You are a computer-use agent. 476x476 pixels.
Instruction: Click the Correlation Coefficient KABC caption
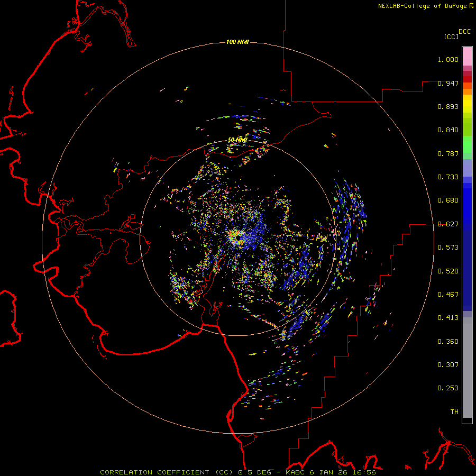point(238,472)
